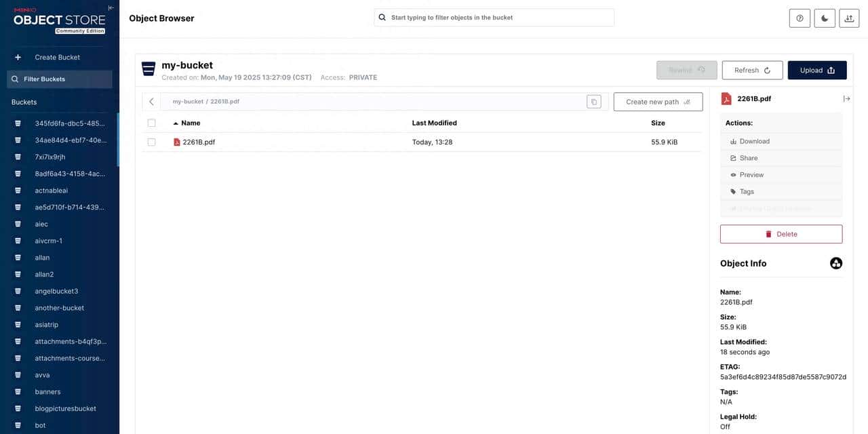This screenshot has height=434, width=868.
Task: Toggle dark mode with moon icon
Action: [x=825, y=18]
